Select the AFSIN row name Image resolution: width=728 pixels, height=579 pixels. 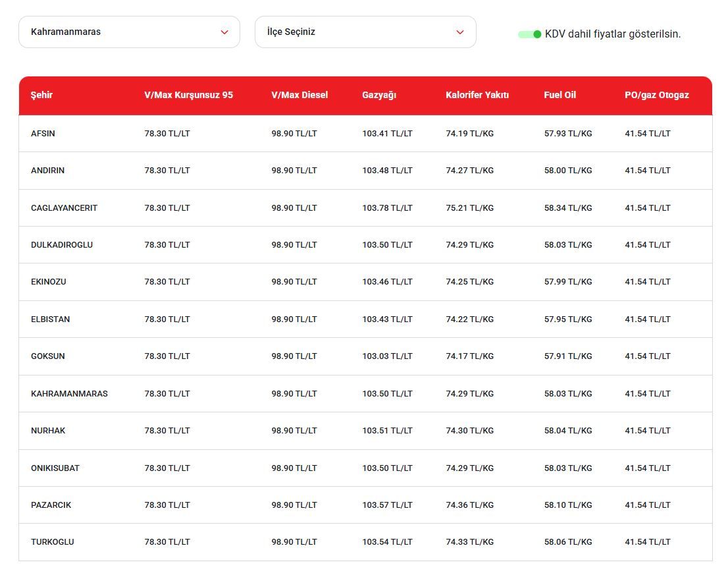click(43, 134)
